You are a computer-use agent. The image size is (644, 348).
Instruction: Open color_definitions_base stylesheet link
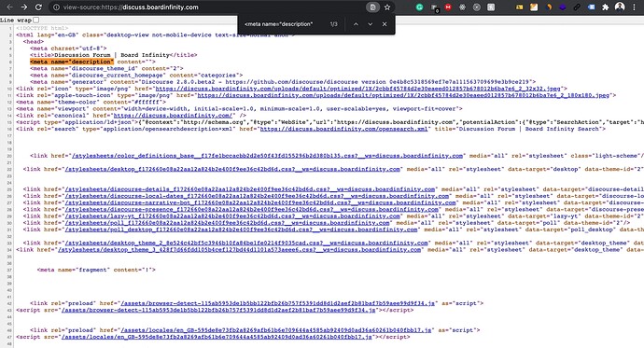267,156
